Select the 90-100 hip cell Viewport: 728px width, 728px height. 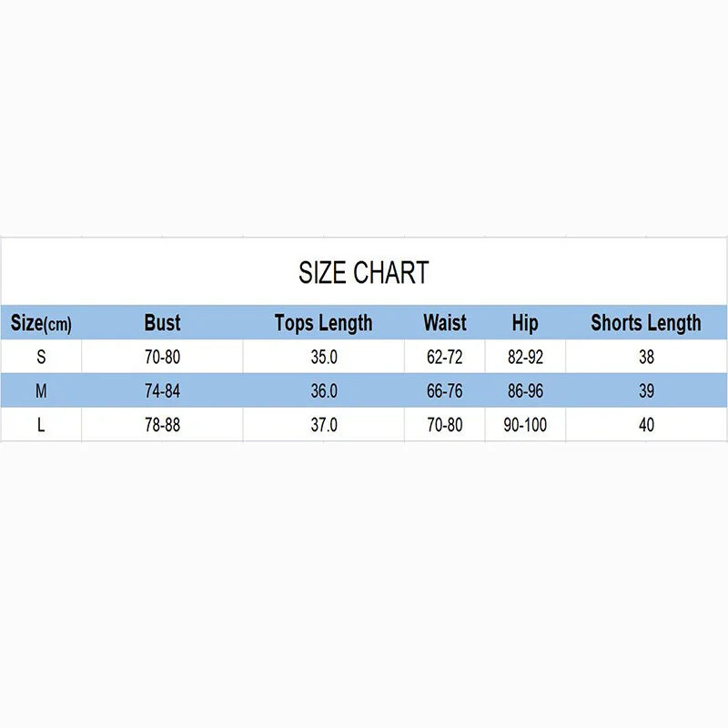point(525,425)
